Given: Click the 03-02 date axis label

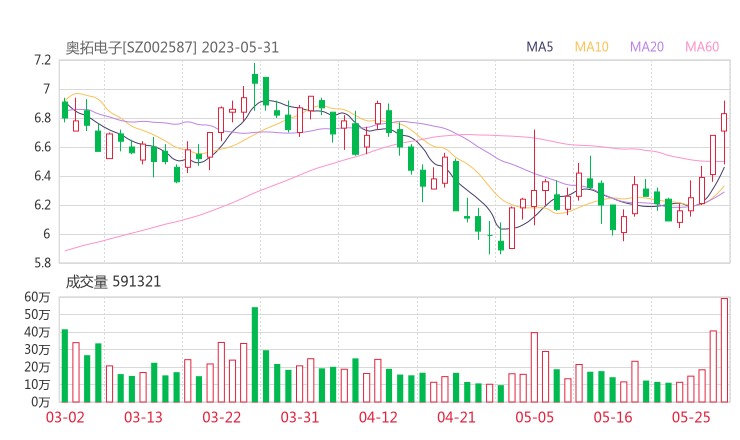Looking at the screenshot, I should 65,417.
